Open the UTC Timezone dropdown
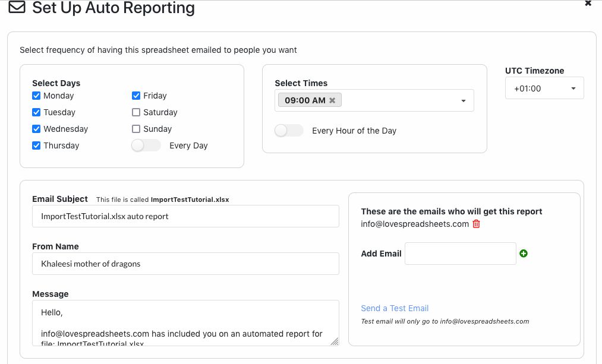 [544, 88]
